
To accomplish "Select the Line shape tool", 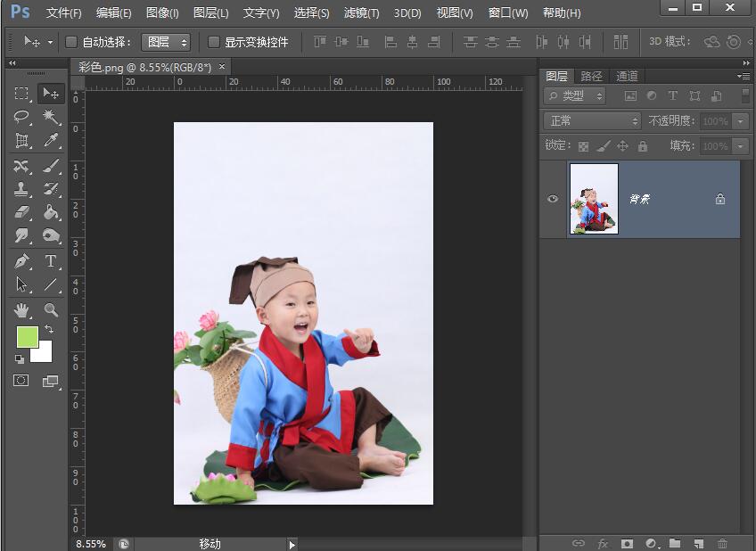I will pyautogui.click(x=51, y=284).
